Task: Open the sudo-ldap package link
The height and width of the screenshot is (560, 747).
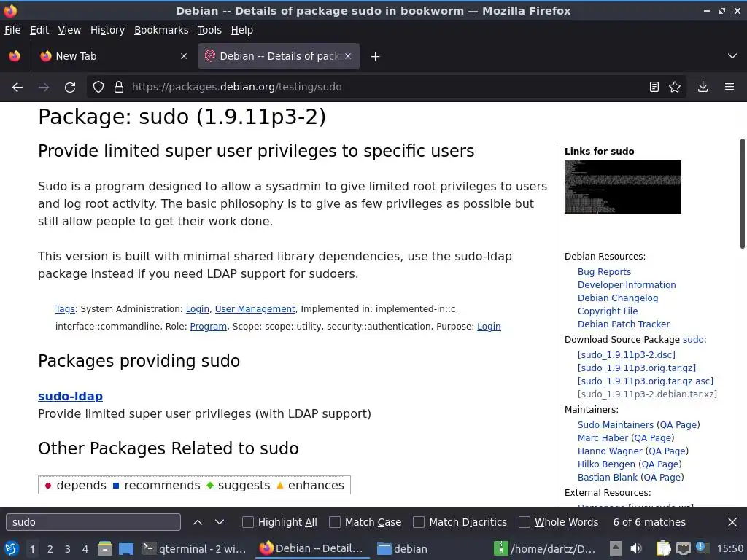Action: [x=71, y=396]
